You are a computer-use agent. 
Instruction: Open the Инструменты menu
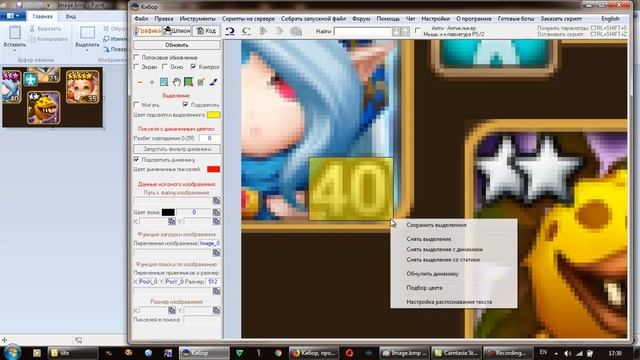(198, 19)
